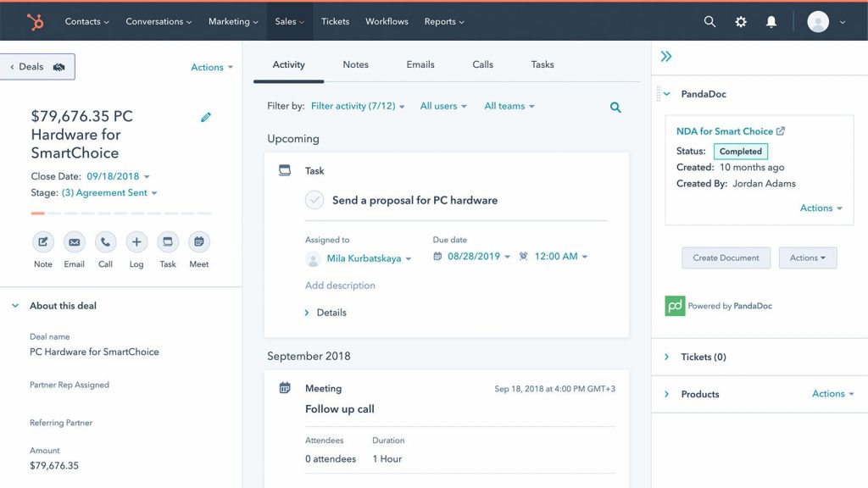This screenshot has width=868, height=488.
Task: Select the Note icon to create a note
Action: click(42, 241)
